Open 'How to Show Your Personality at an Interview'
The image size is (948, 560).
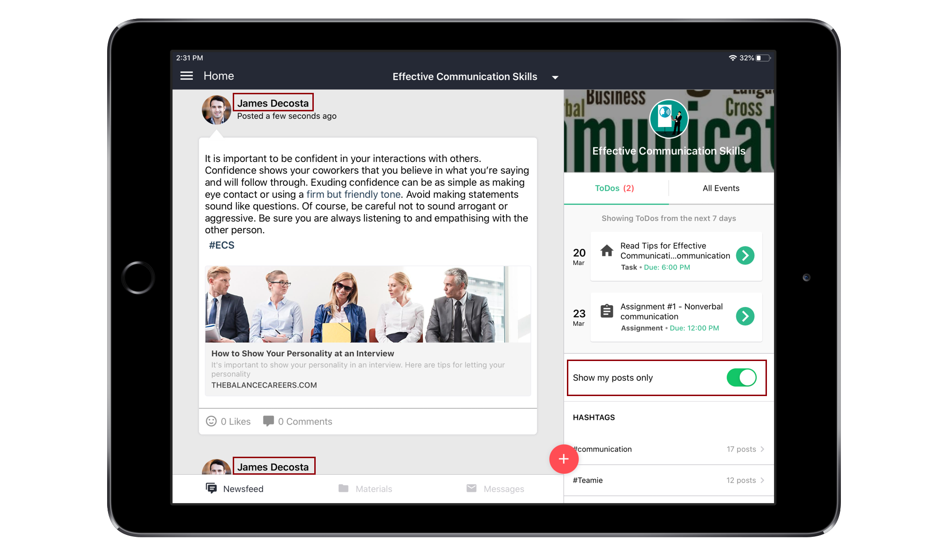click(x=302, y=353)
